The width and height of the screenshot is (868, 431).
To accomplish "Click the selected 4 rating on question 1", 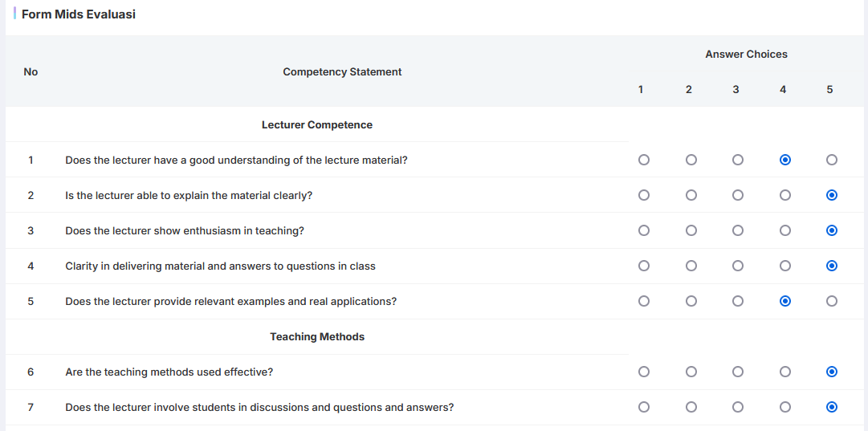I will tap(784, 160).
